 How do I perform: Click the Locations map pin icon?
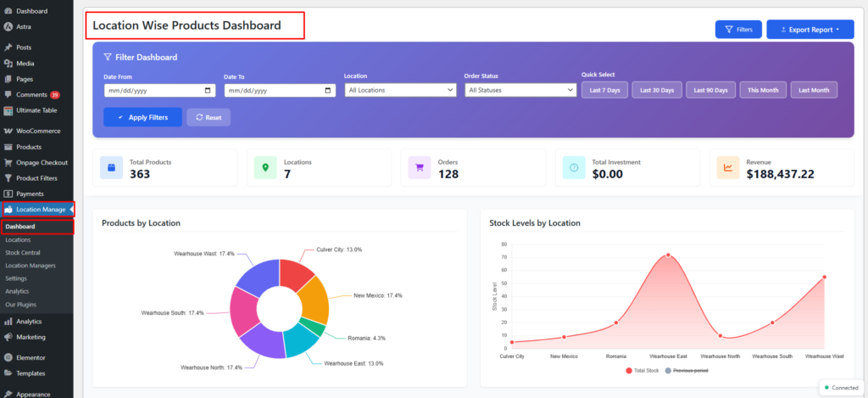point(265,167)
